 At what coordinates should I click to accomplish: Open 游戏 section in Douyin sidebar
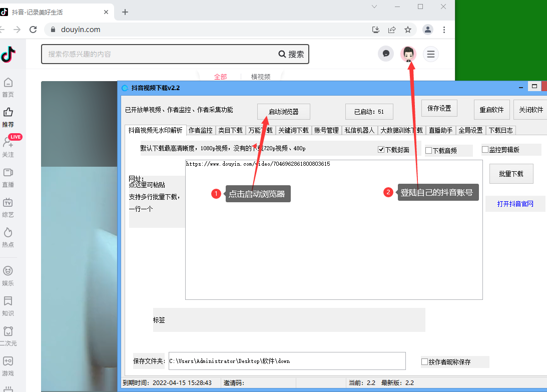pos(8,366)
